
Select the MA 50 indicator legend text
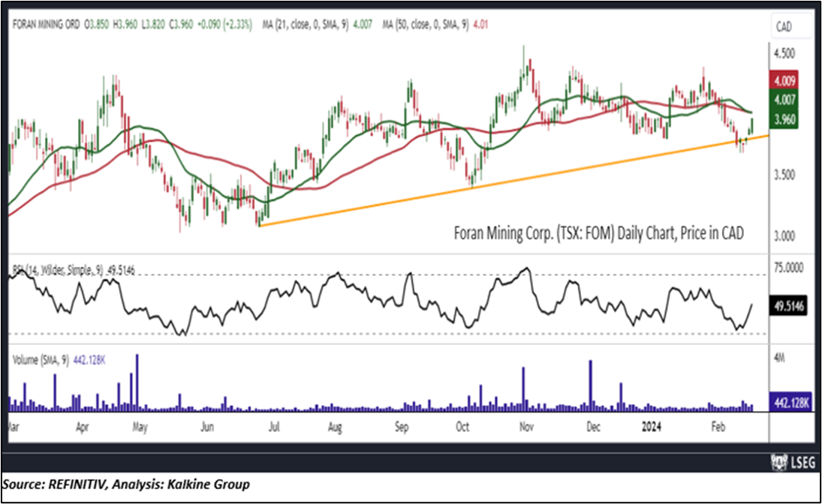point(435,24)
